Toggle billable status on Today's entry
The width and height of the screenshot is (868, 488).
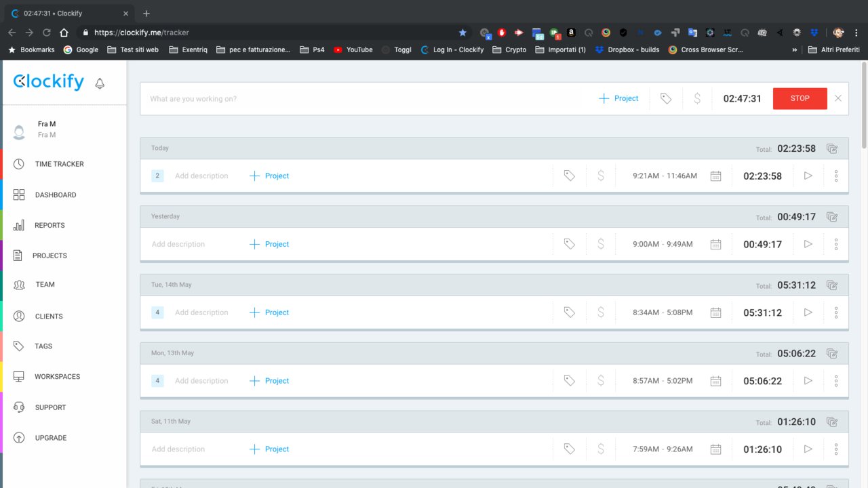pyautogui.click(x=601, y=176)
